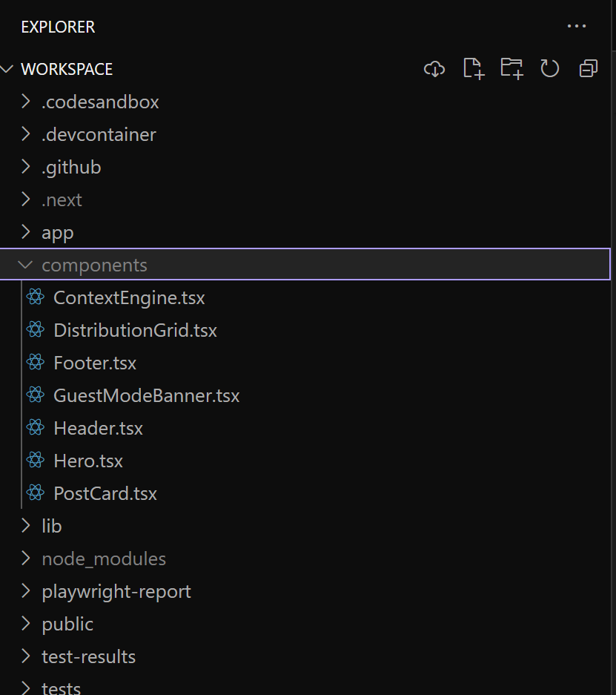Viewport: 616px width, 695px height.
Task: Click the New File icon
Action: coord(473,69)
